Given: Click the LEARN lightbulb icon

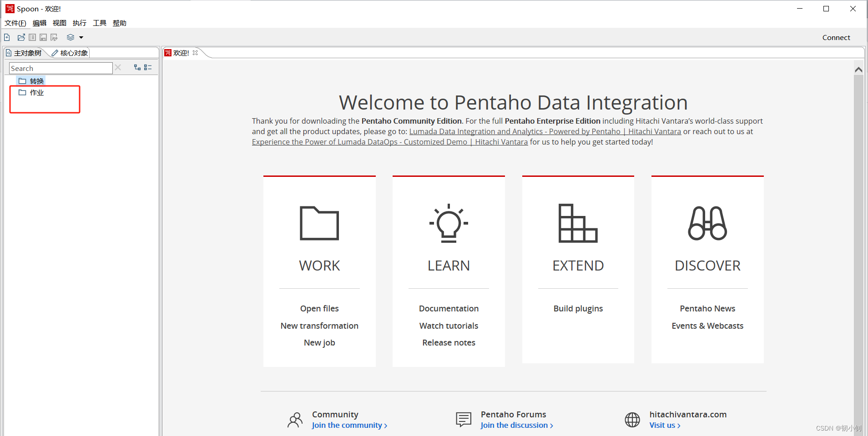Looking at the screenshot, I should [449, 223].
